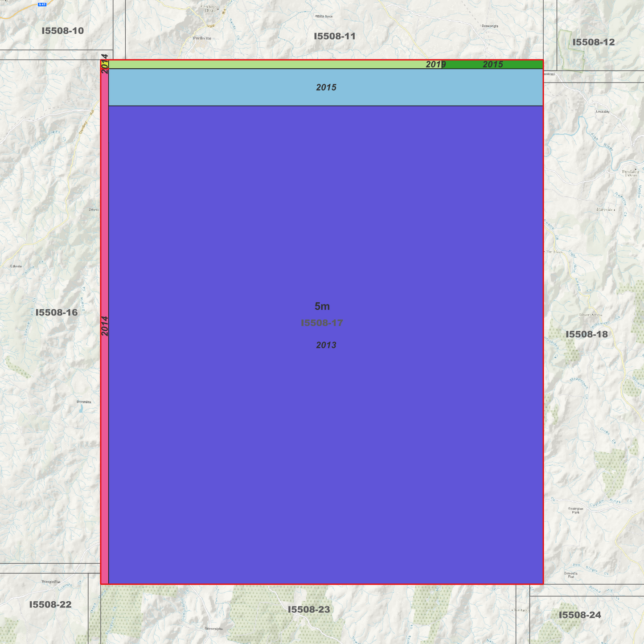Click the I5508-11 tile label
The height and width of the screenshot is (644, 644).
pos(335,36)
